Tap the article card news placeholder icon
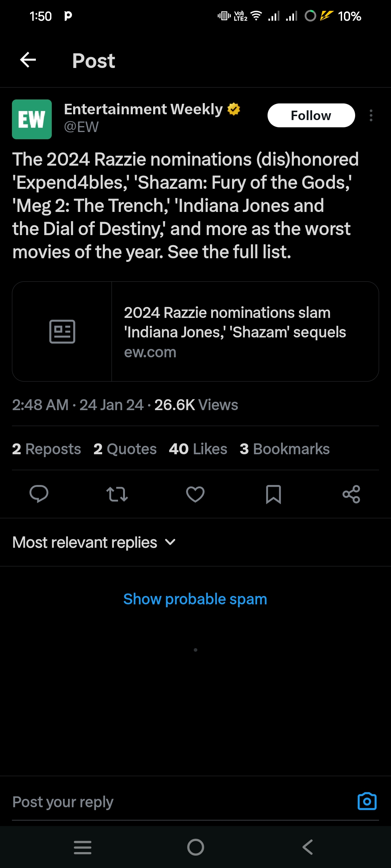This screenshot has width=391, height=868. coord(62,332)
